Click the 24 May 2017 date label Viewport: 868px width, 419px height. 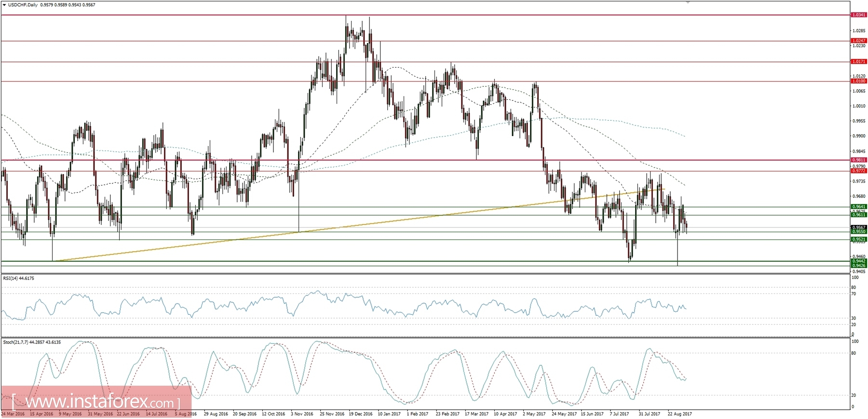(564, 414)
